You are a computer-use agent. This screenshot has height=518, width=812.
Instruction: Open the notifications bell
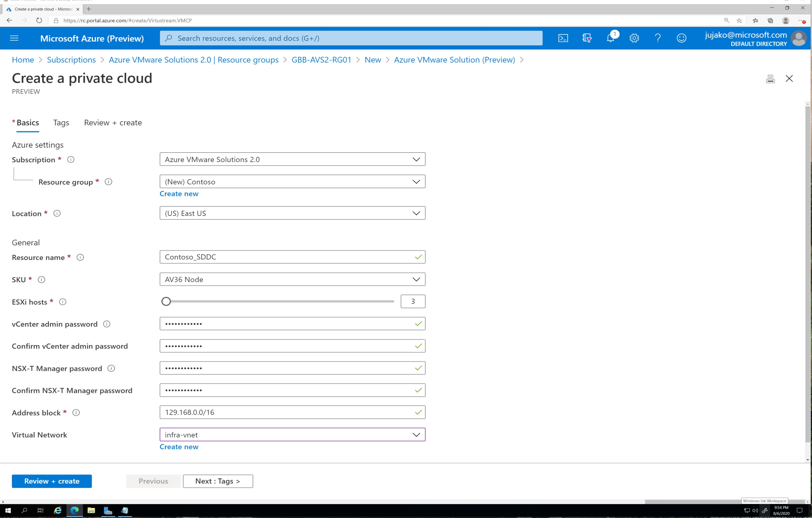tap(610, 38)
